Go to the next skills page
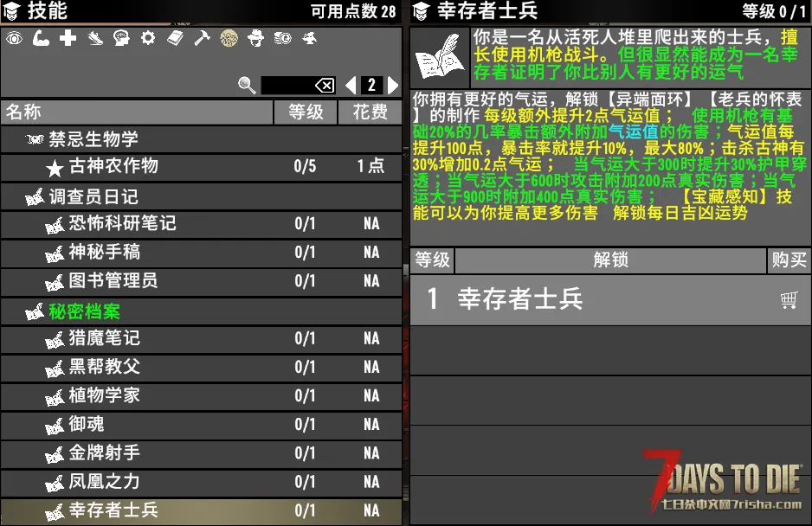 393,85
